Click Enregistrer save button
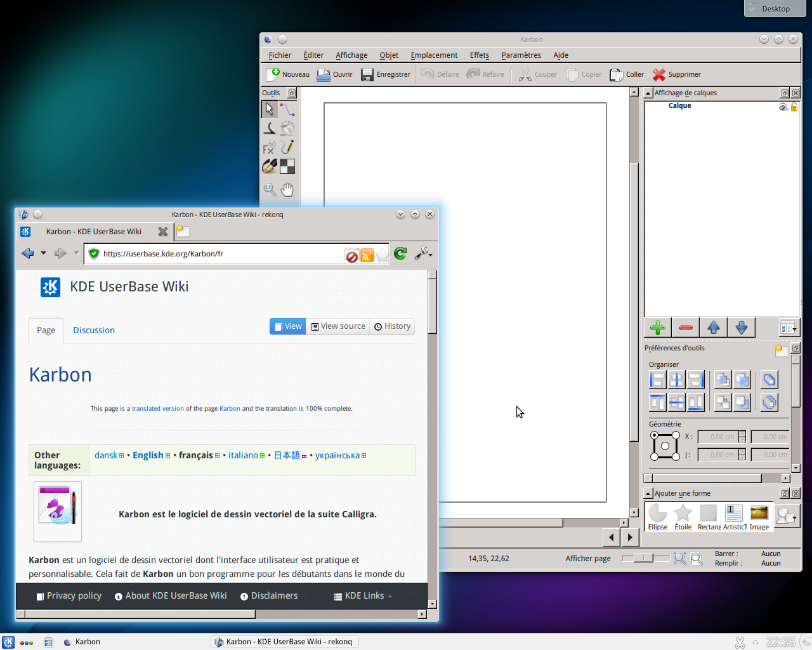This screenshot has height=650, width=812. coord(386,74)
